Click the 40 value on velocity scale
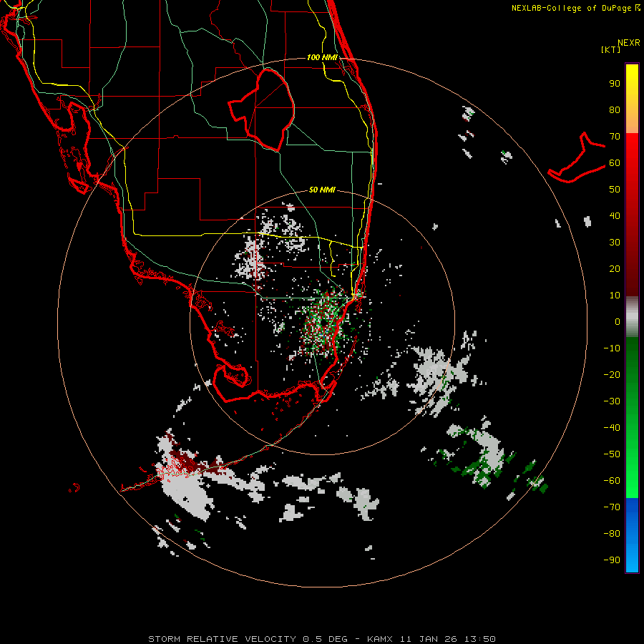Screen dimensions: 644x644 (615, 216)
